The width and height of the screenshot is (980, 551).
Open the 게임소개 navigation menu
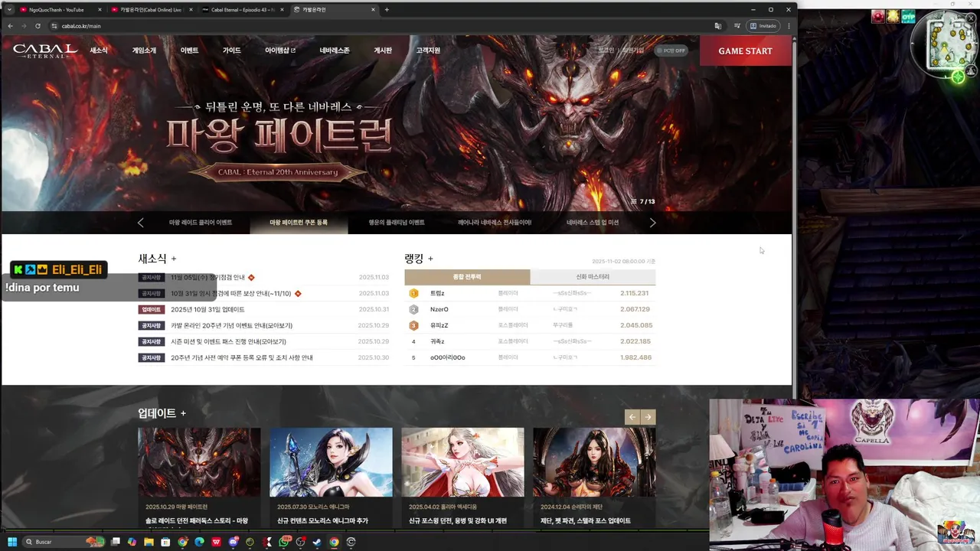[144, 51]
